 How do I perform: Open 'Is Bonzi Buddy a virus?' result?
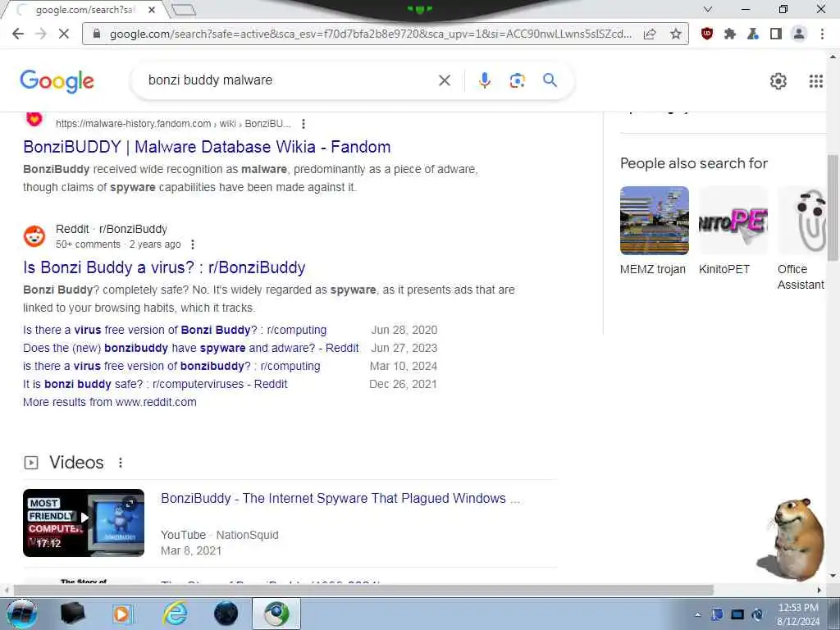point(164,267)
